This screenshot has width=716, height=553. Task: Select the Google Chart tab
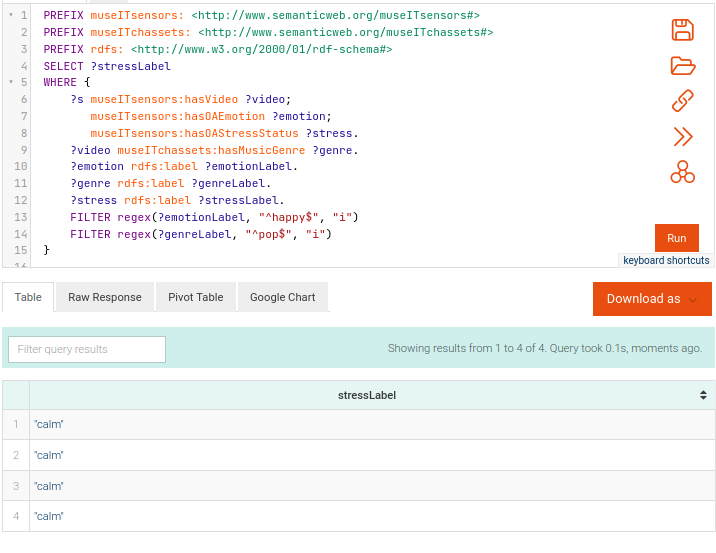click(x=282, y=297)
